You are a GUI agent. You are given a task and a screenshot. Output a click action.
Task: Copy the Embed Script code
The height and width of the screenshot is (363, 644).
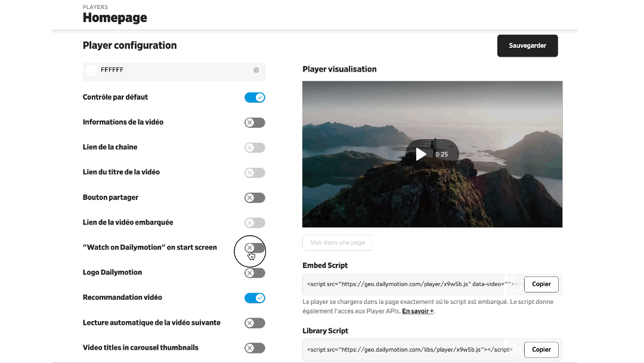click(541, 284)
